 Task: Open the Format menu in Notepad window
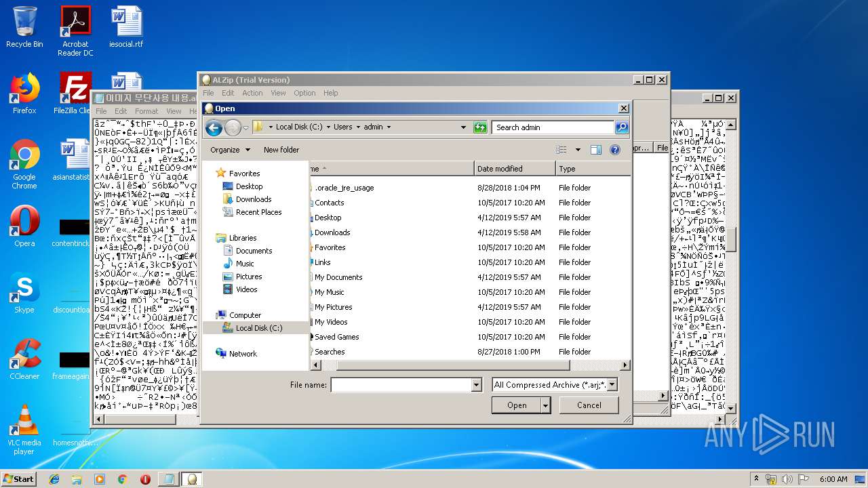click(x=146, y=111)
